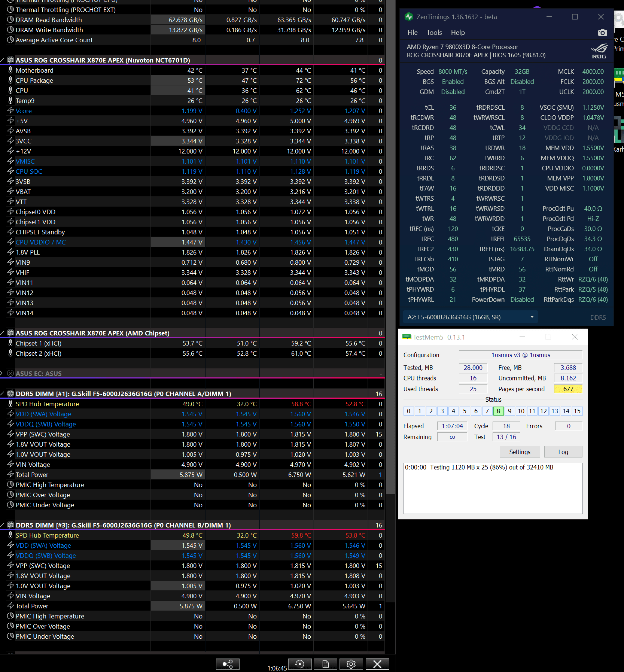Click the Settings button in TestMem5
Image resolution: width=624 pixels, height=672 pixels.
click(x=520, y=452)
